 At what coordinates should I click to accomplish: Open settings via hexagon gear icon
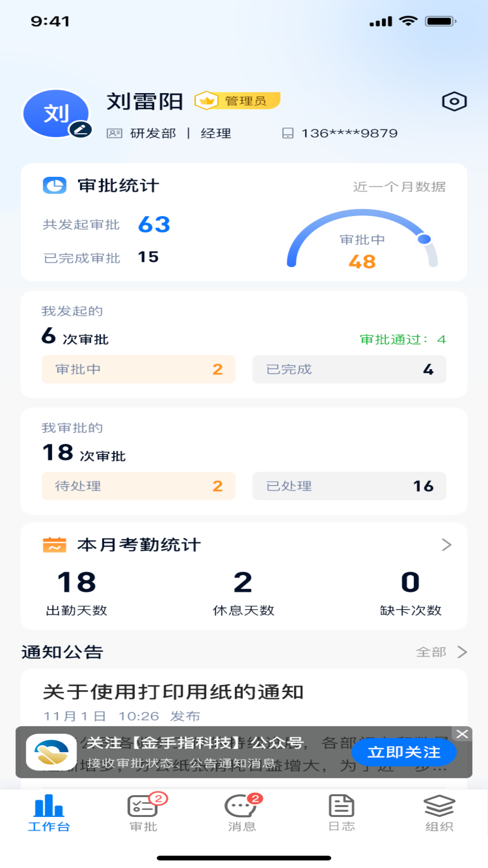click(x=454, y=101)
